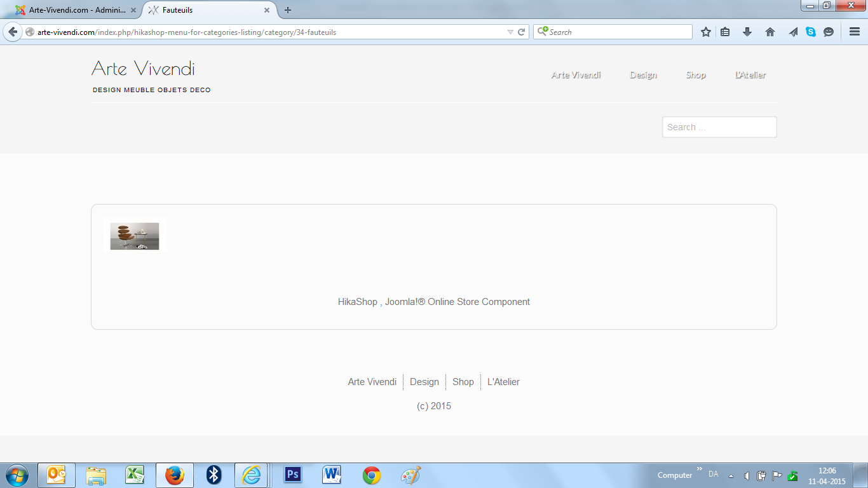This screenshot has width=868, height=488.
Task: Launch Excel from the taskbar
Action: point(135,475)
